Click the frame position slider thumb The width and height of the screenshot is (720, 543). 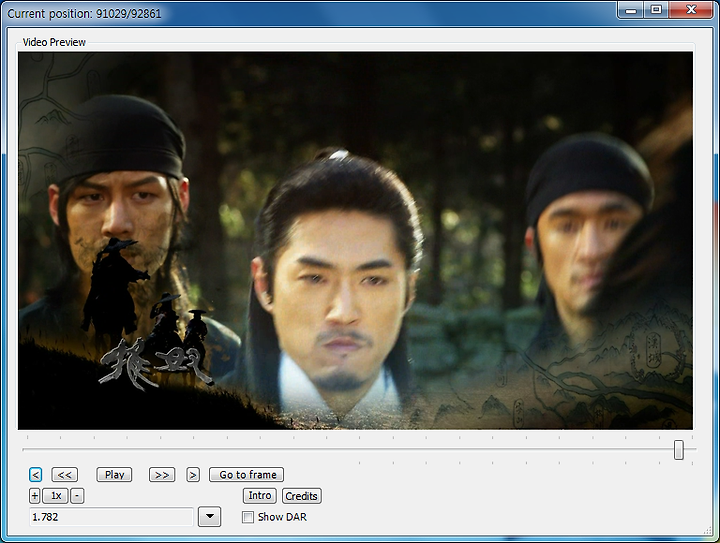(x=679, y=450)
